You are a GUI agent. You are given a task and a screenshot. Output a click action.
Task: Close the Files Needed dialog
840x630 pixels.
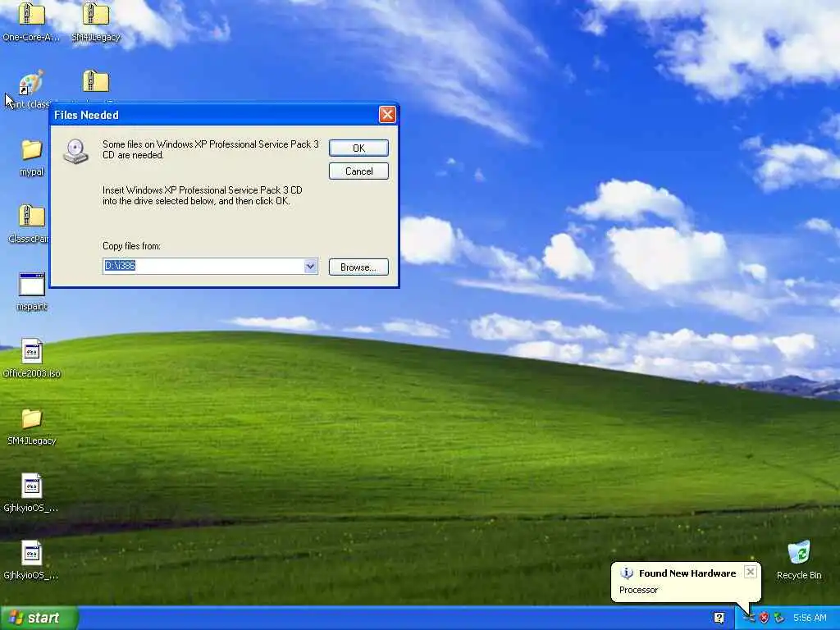(x=387, y=114)
